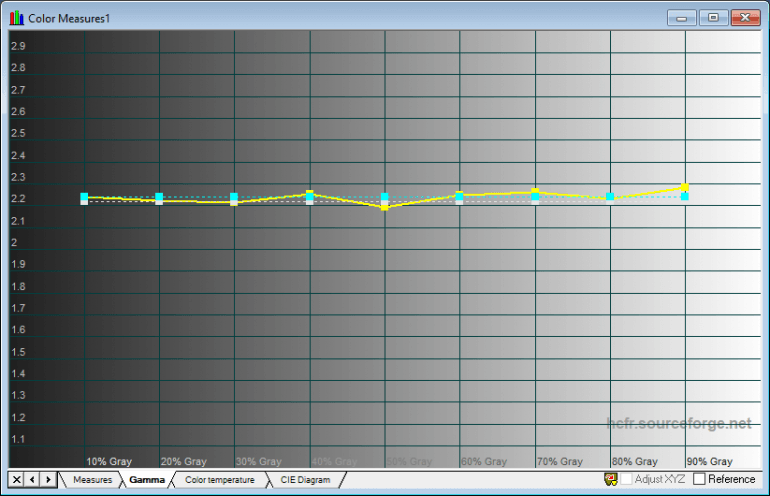Click the hcfr.sourceforge.net watermark link
This screenshot has height=496, width=770.
point(679,424)
